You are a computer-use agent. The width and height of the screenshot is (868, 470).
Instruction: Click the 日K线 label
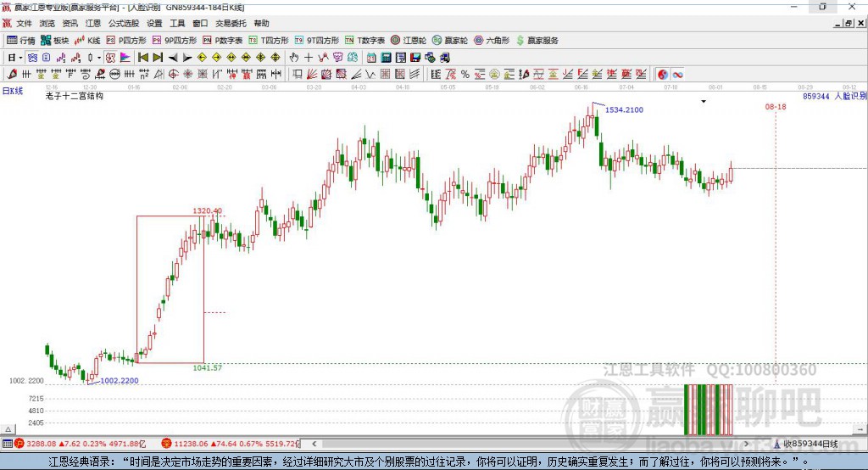[x=13, y=91]
